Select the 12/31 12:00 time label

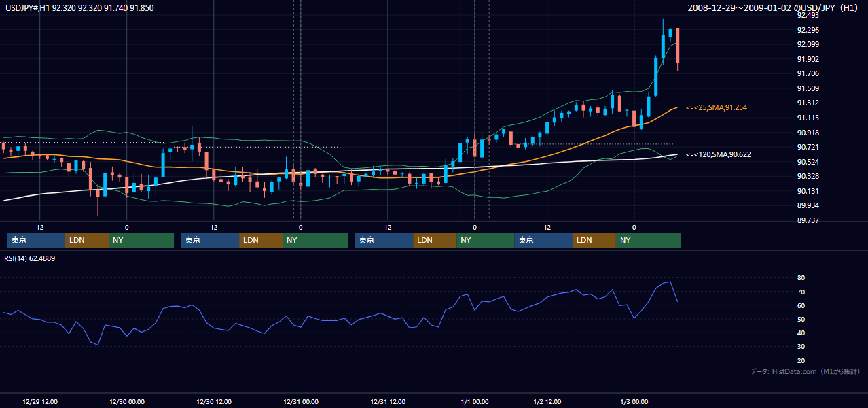pos(388,401)
